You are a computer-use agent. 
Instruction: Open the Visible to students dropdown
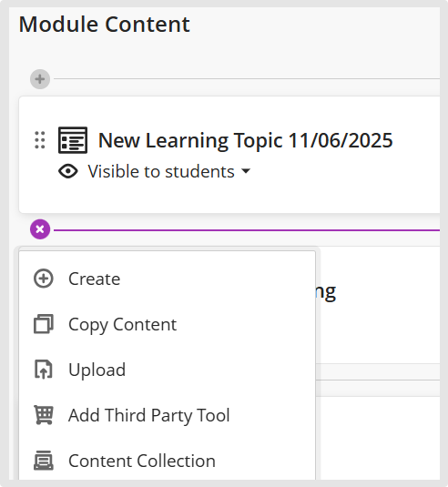click(169, 171)
